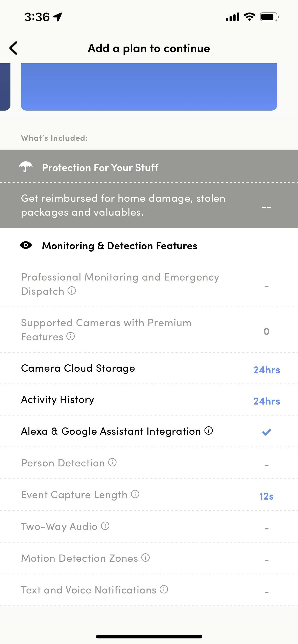Screen dimensions: 298x644
Task: Select the Camera Cloud Storage row
Action: click(x=78, y=368)
